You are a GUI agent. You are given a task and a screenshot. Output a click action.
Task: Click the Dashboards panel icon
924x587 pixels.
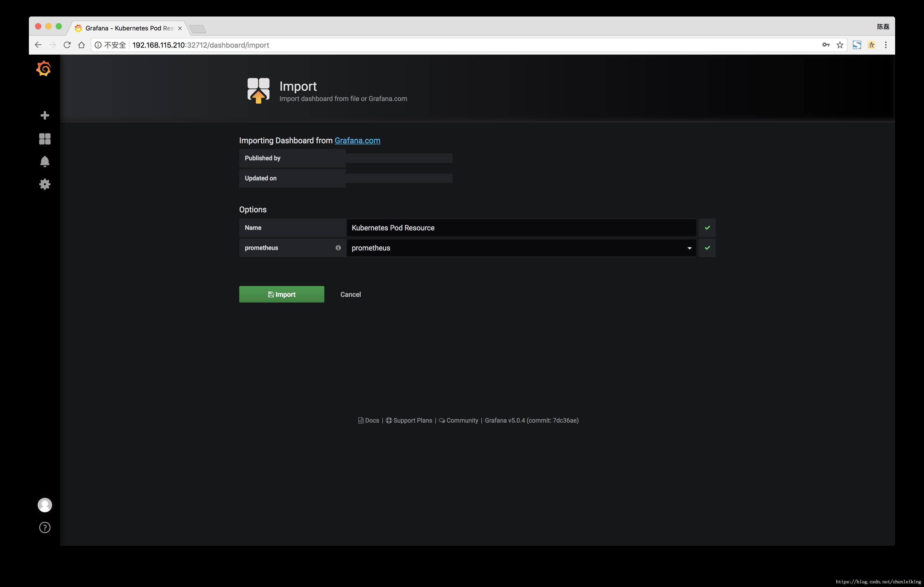click(x=44, y=138)
